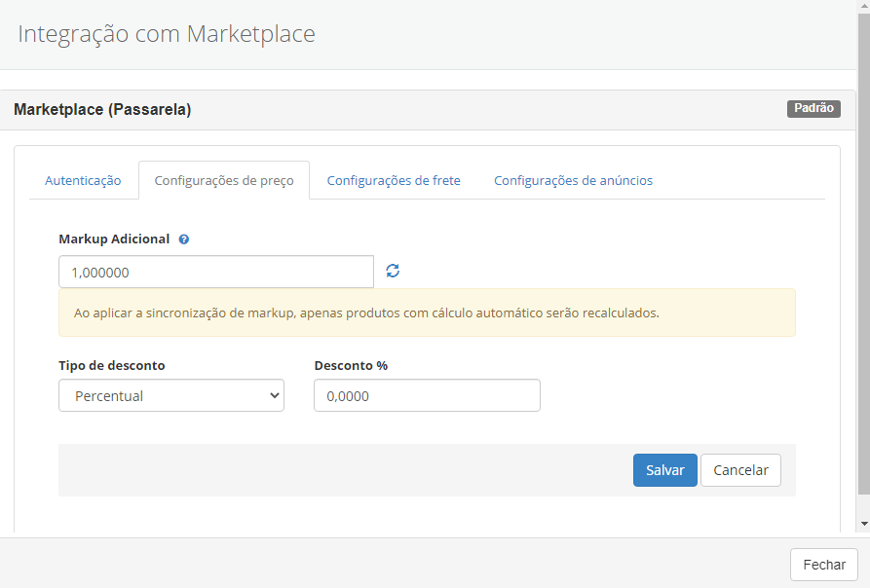Click the Markup Adicional help question icon
870x588 pixels.
point(184,239)
